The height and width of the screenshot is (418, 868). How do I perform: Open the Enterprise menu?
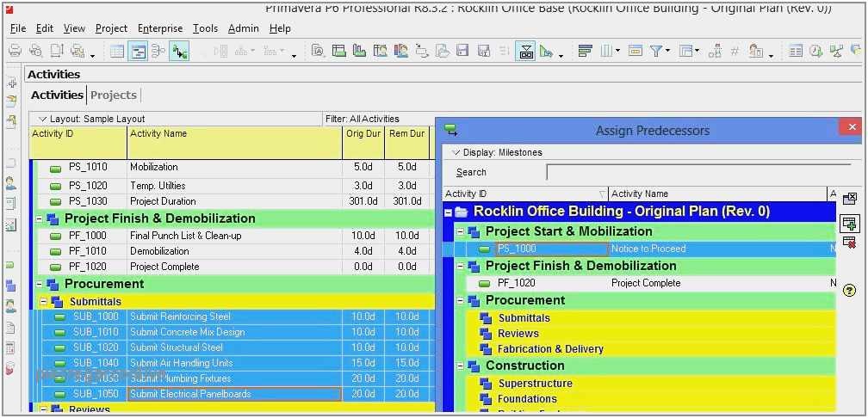pyautogui.click(x=160, y=28)
